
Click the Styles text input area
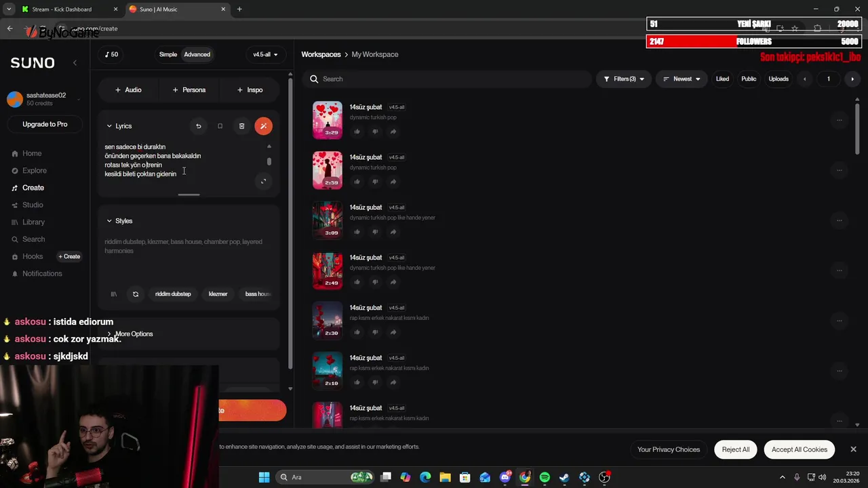coord(189,258)
